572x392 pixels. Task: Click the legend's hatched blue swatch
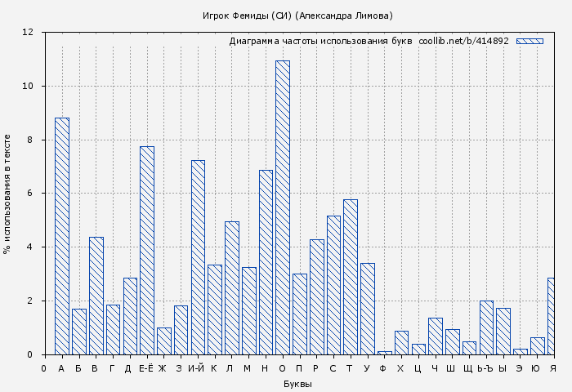coord(530,41)
